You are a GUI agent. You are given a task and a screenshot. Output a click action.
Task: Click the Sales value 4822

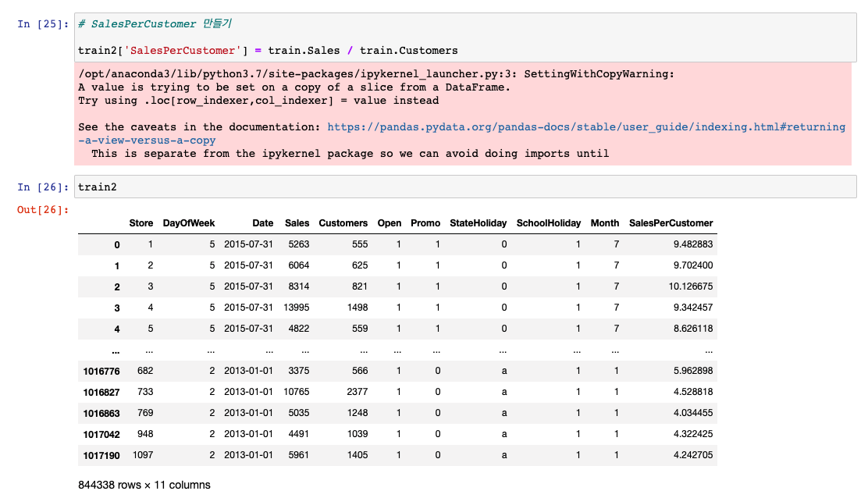tap(299, 328)
